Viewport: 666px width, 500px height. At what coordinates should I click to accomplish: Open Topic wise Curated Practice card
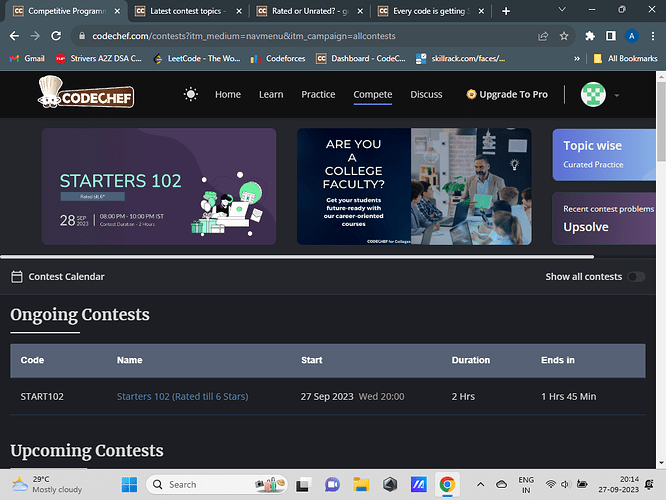(x=604, y=155)
